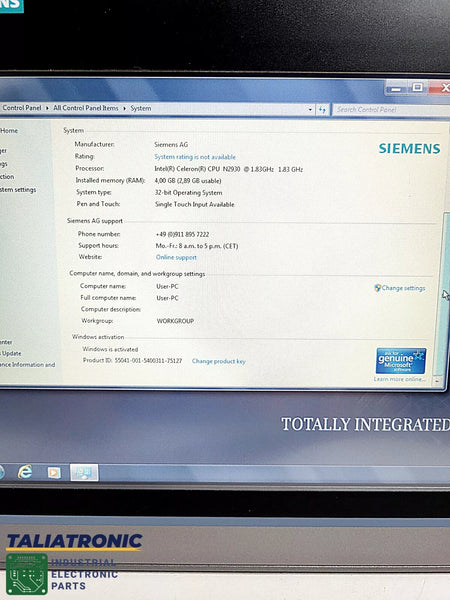Screen dimensions: 450x600
Task: Open Internet Explorer from the taskbar
Action: 25,472
